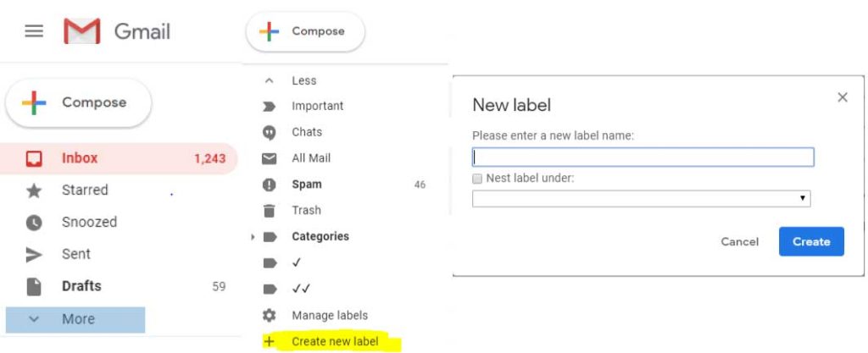
Task: Click the Inbox icon in sidebar
Action: [34, 158]
